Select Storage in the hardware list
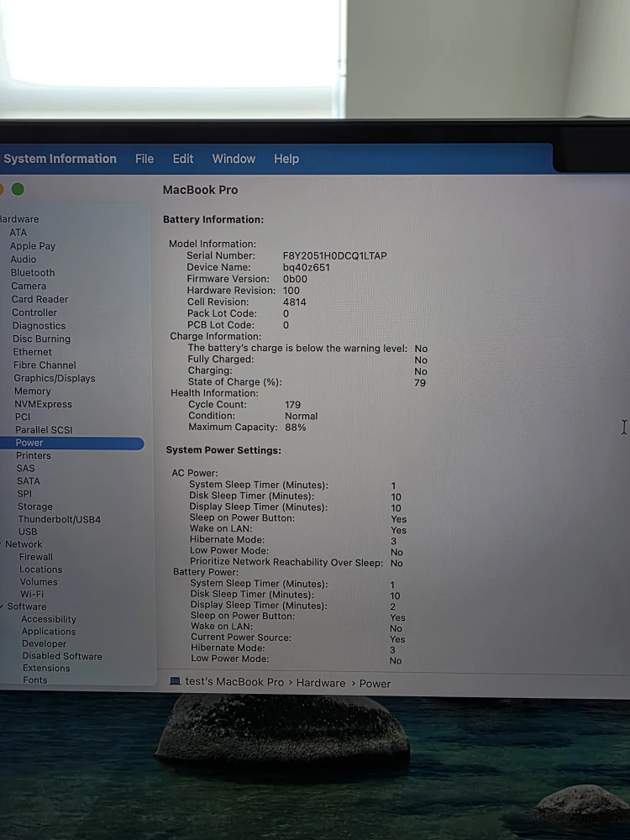 [x=34, y=507]
